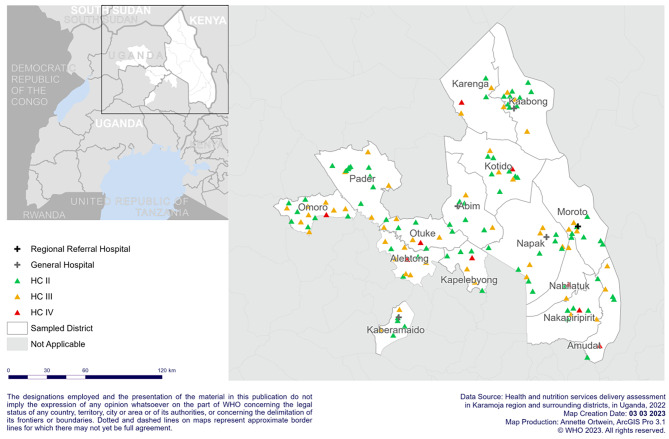Click the black cross hospital marker at Moroto
Viewport: 669px width, 439px height.
(x=577, y=227)
